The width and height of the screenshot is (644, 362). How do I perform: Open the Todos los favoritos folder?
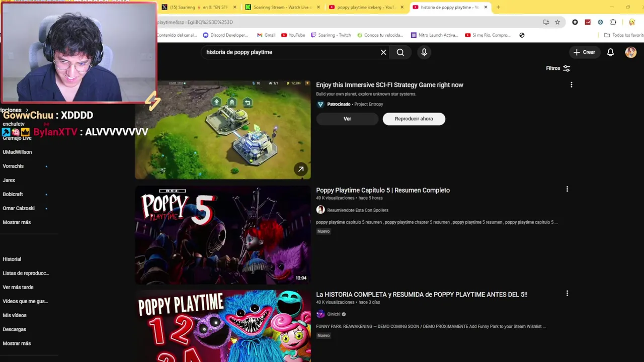coord(624,35)
